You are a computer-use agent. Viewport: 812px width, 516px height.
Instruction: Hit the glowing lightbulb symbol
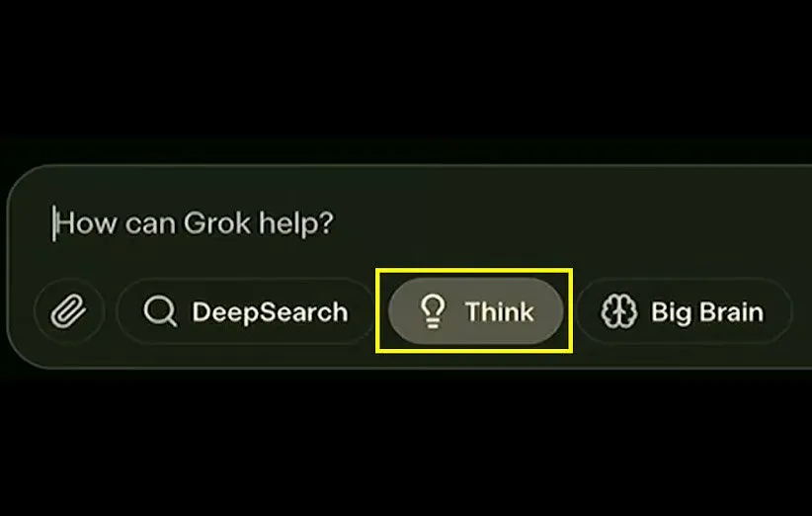click(x=433, y=311)
